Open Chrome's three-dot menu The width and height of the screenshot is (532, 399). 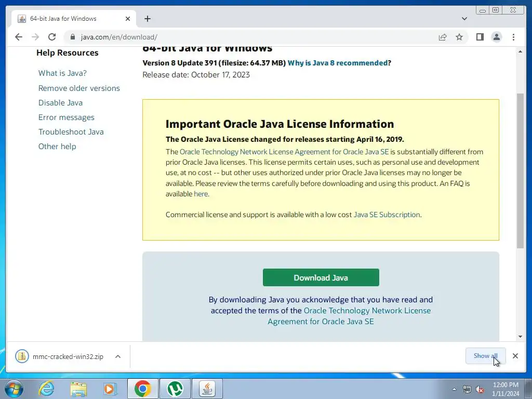click(513, 37)
